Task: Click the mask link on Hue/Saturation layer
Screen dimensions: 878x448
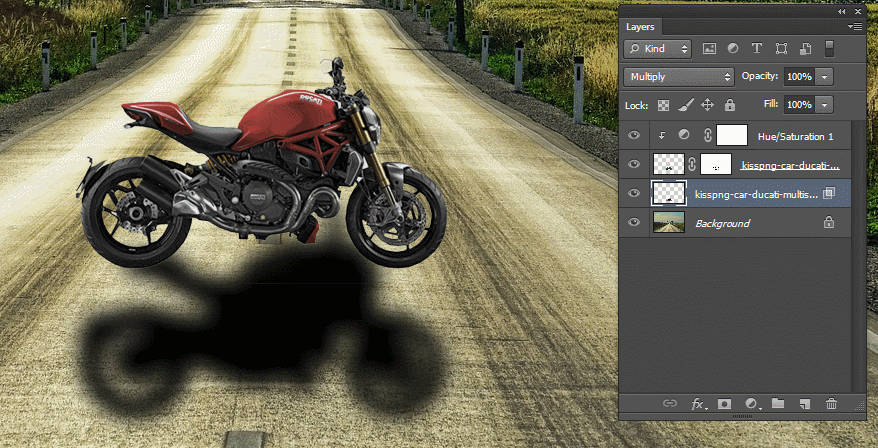Action: coord(707,135)
